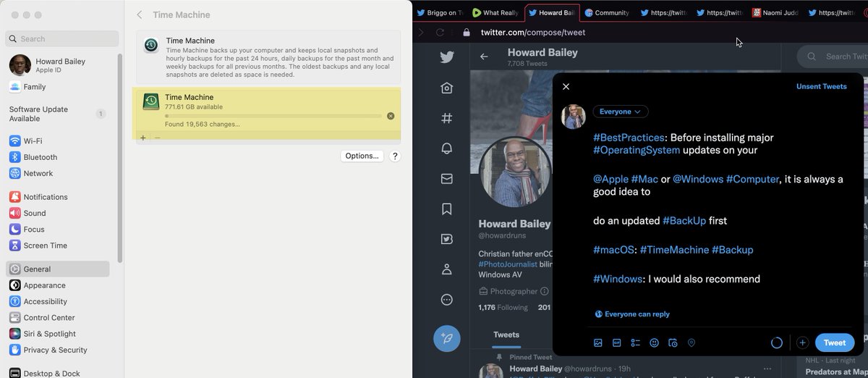868x378 pixels.
Task: Schedule the tweet with calendar icon
Action: pos(673,343)
